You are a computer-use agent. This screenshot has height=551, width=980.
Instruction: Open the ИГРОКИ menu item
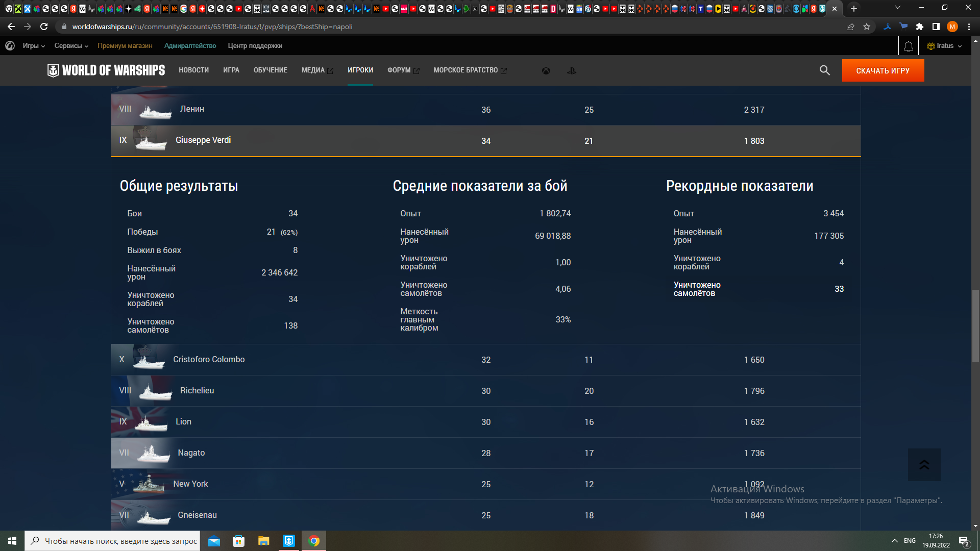click(360, 70)
